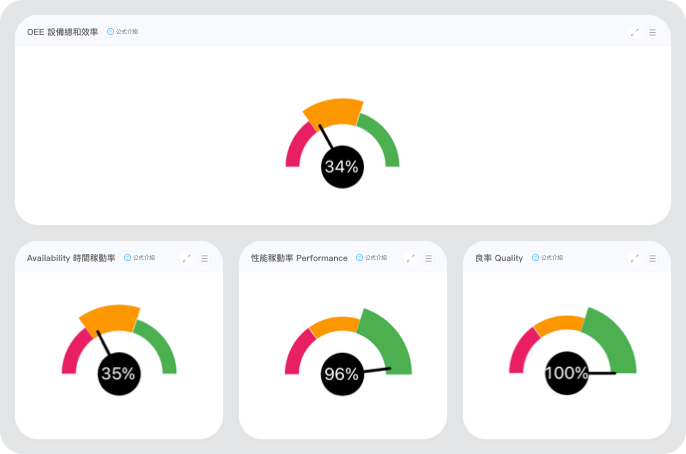Expand the Availability 時間稼動率 panel to fullscreen
686x454 pixels.
(x=187, y=258)
